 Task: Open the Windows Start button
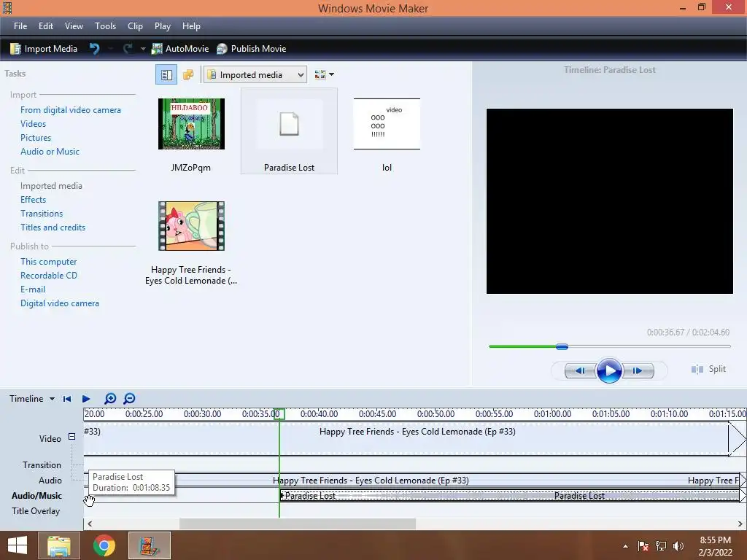pos(18,545)
